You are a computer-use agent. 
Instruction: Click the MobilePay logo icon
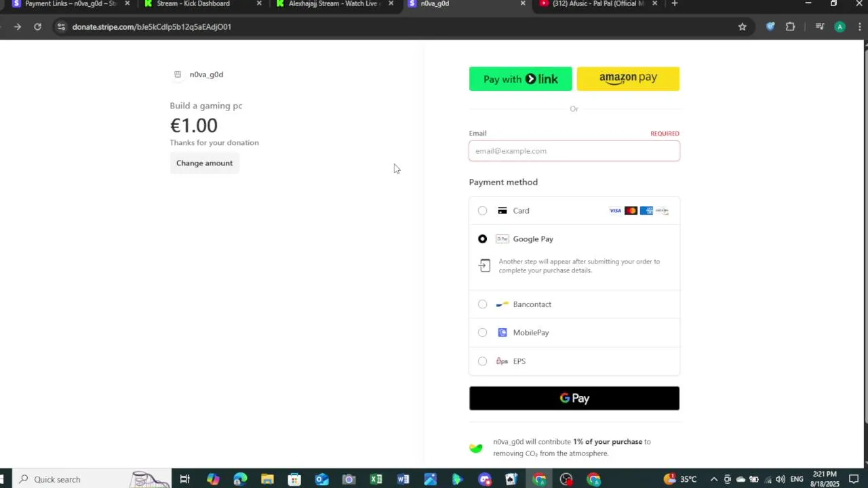502,333
